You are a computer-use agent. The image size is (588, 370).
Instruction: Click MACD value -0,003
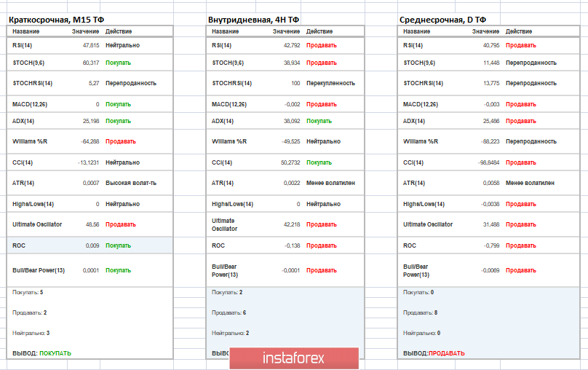[492, 104]
